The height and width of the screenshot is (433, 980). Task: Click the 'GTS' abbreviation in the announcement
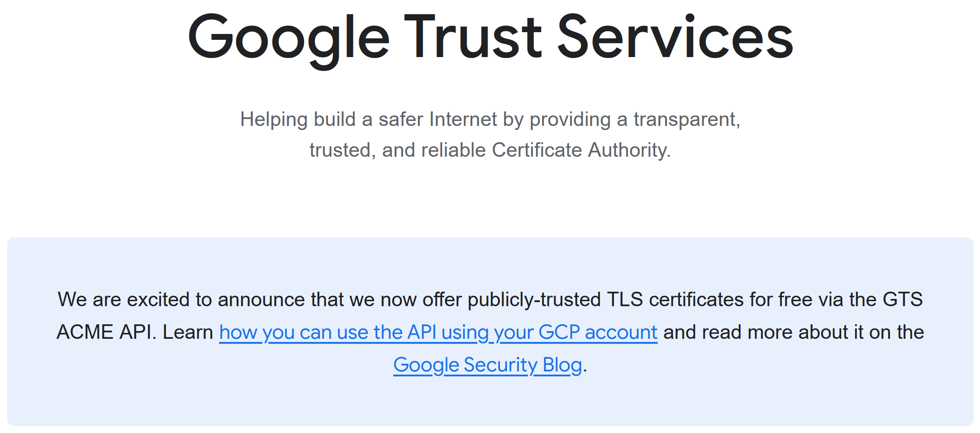[x=903, y=300]
